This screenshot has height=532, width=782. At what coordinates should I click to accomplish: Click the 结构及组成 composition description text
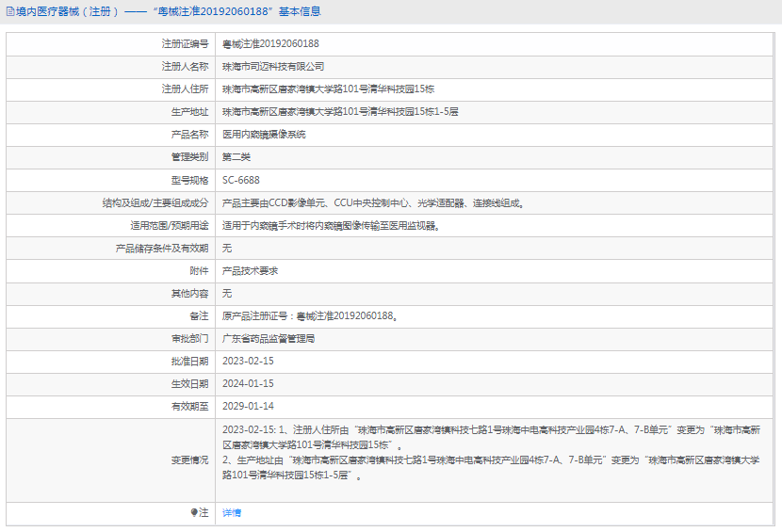point(373,203)
